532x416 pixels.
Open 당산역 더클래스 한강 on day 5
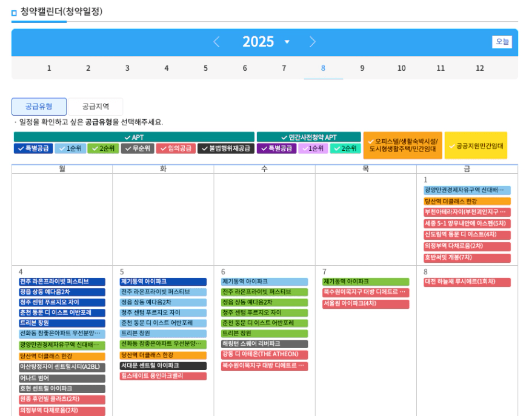tap(163, 355)
